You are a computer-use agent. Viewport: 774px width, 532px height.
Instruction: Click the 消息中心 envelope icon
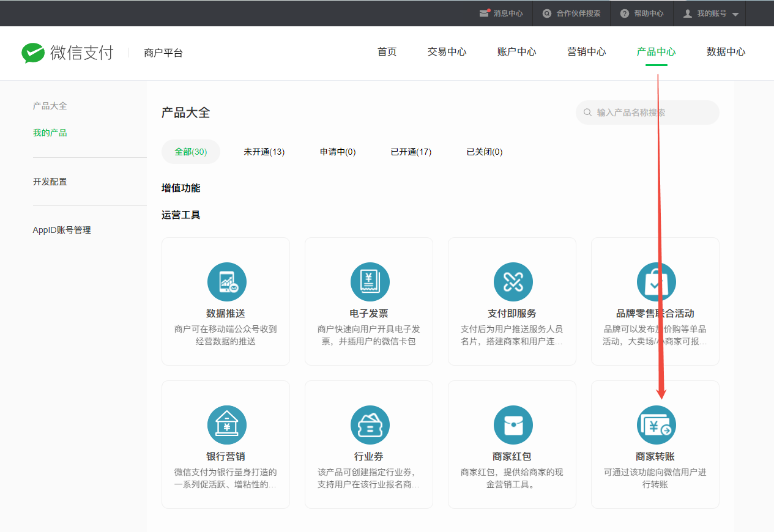(485, 13)
